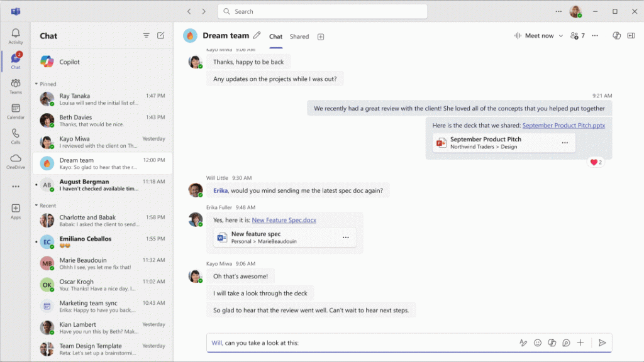
Task: Go back with the left arrow
Action: [x=189, y=11]
